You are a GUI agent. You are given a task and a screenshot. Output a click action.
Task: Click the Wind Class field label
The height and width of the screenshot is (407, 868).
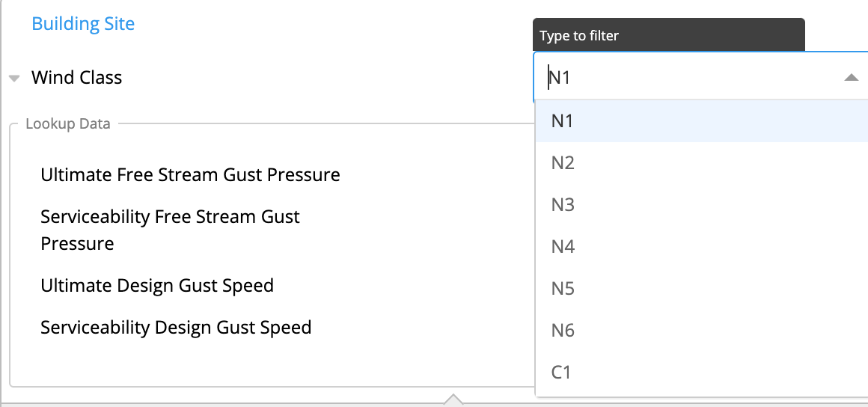[76, 78]
